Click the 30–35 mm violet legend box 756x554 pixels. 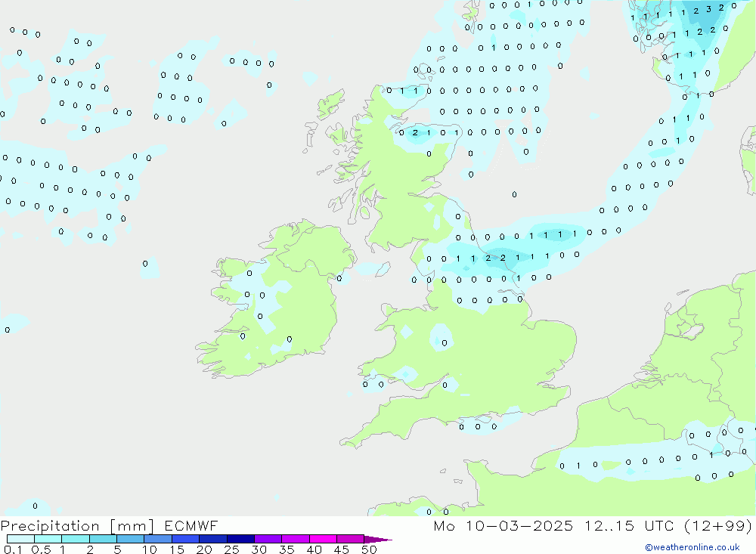tap(268, 539)
